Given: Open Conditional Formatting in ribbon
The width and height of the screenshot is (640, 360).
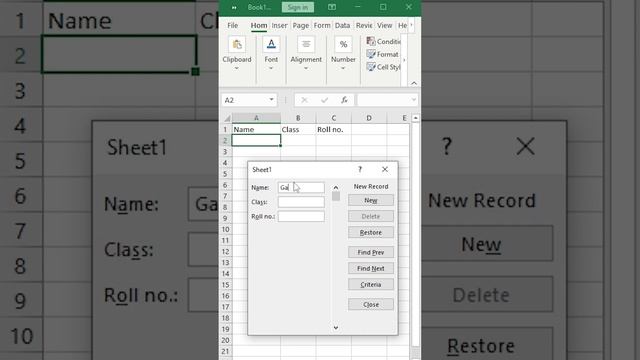Looking at the screenshot, I should click(383, 41).
